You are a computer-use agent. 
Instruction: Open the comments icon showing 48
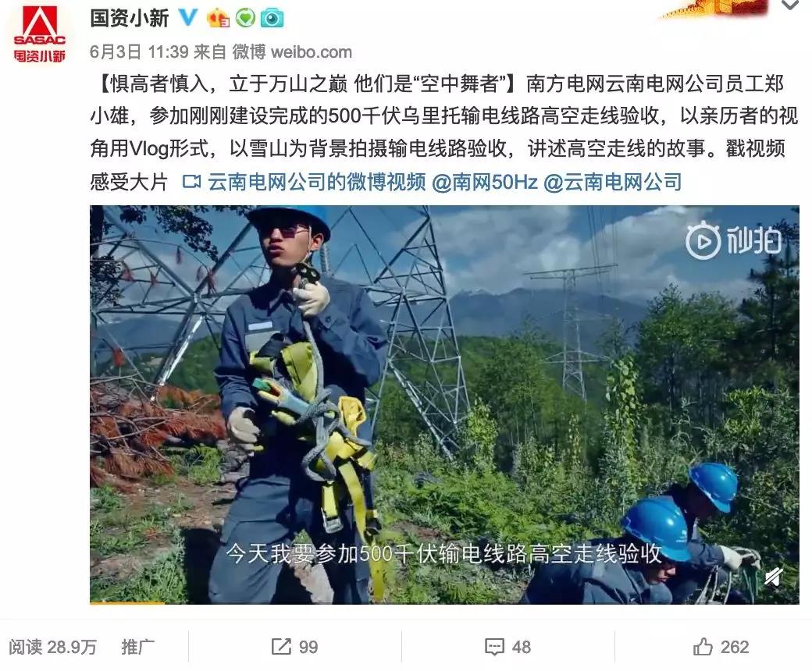tap(507, 647)
